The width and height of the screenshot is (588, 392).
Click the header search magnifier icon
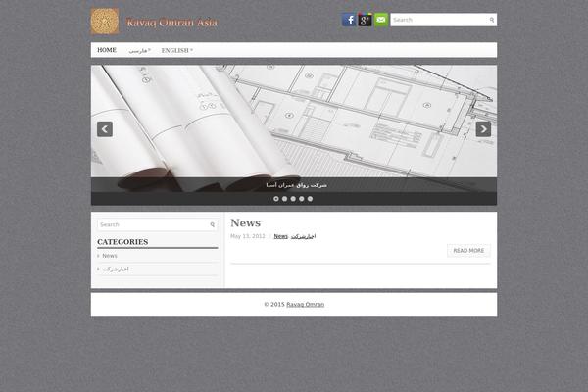pyautogui.click(x=492, y=20)
